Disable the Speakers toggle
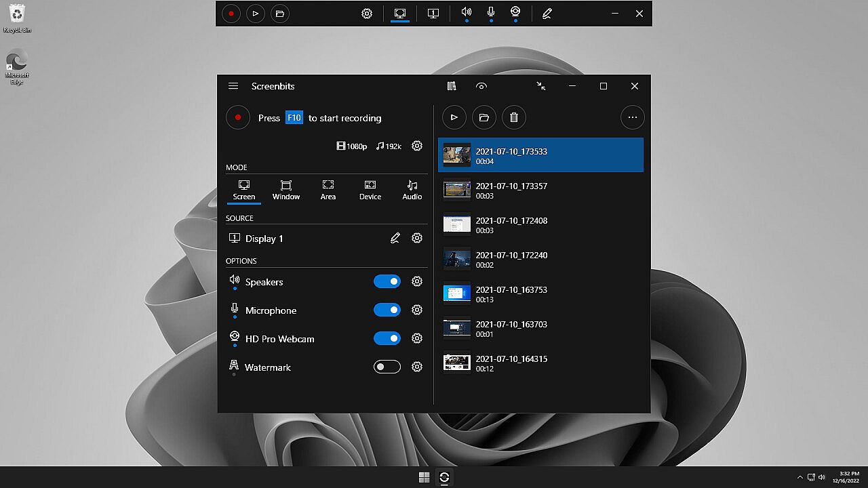 pos(387,281)
